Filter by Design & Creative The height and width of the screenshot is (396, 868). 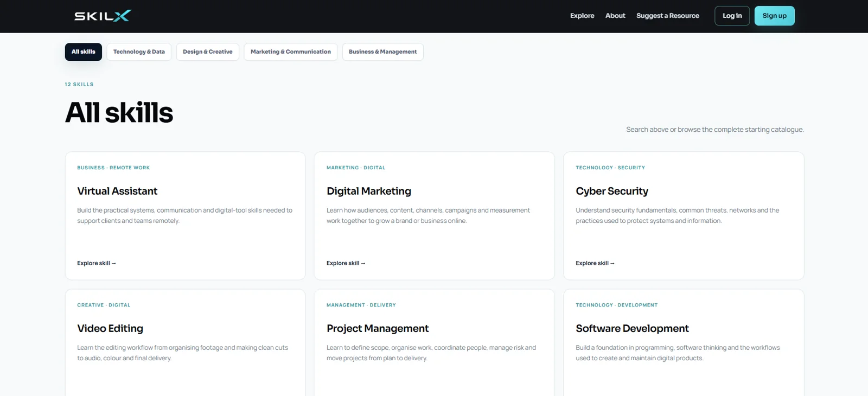[x=208, y=52]
